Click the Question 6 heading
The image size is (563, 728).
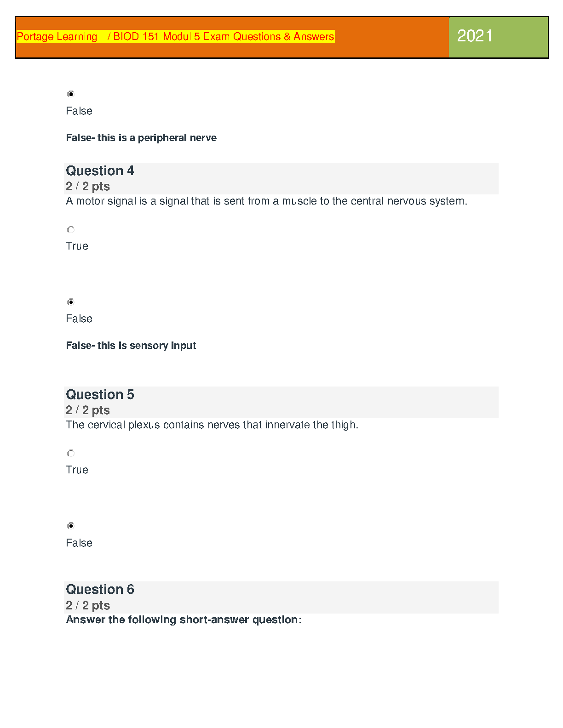(x=100, y=590)
